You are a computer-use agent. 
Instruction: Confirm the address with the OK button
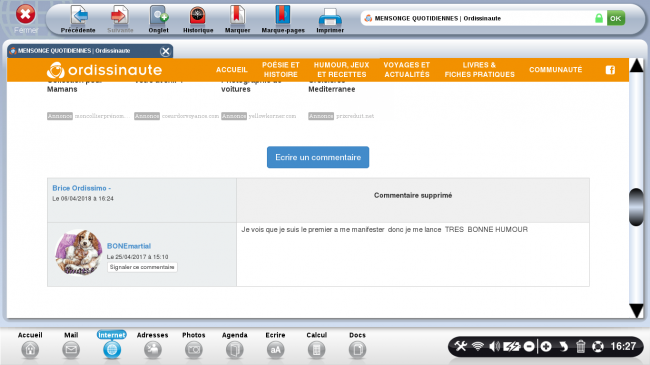click(616, 18)
